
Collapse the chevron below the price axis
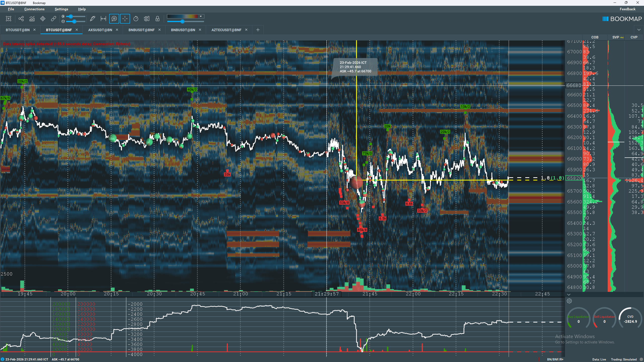pos(569,294)
